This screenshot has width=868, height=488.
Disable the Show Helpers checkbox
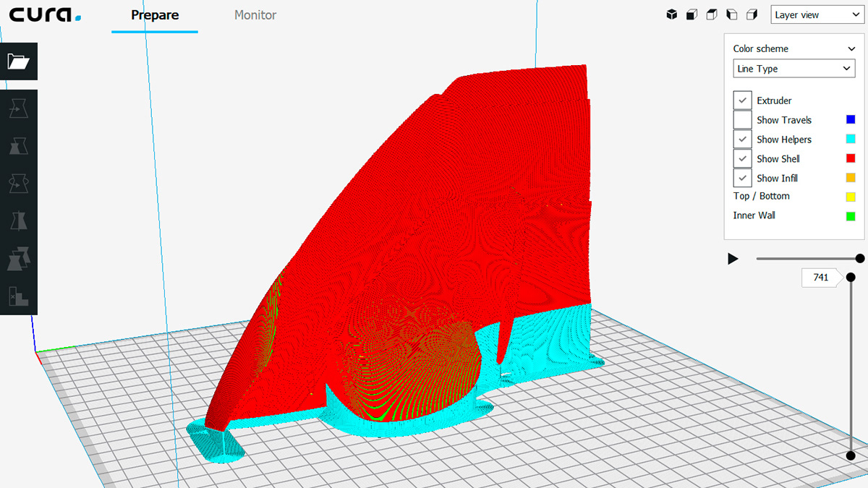(742, 140)
